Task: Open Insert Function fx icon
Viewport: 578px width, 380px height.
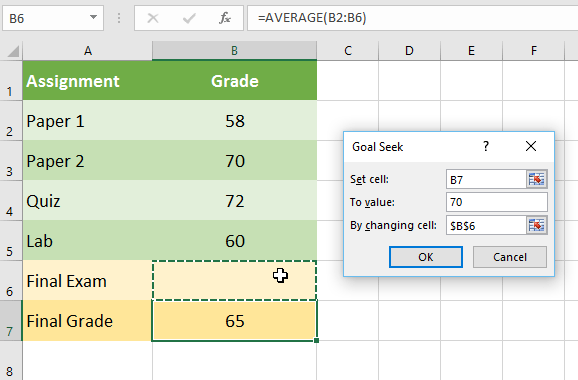Action: [x=225, y=18]
